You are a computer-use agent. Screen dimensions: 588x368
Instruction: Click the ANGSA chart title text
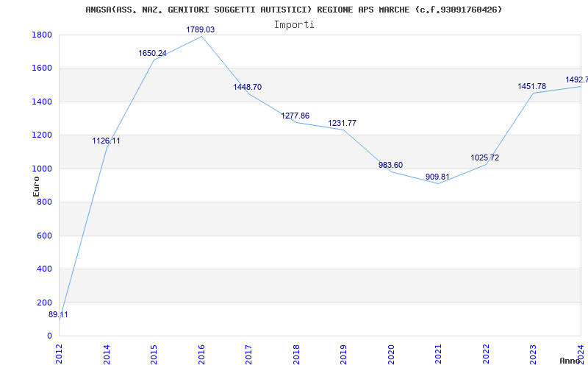click(294, 10)
